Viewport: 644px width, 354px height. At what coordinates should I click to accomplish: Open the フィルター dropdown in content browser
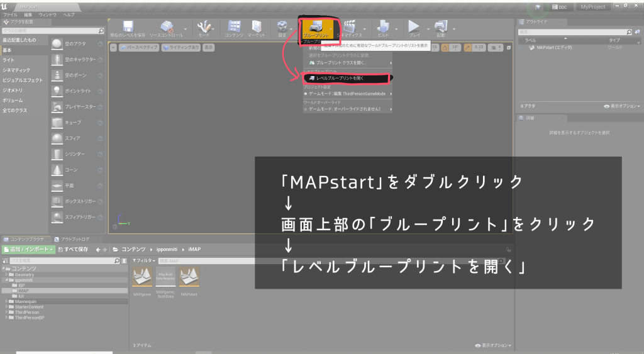tap(143, 260)
